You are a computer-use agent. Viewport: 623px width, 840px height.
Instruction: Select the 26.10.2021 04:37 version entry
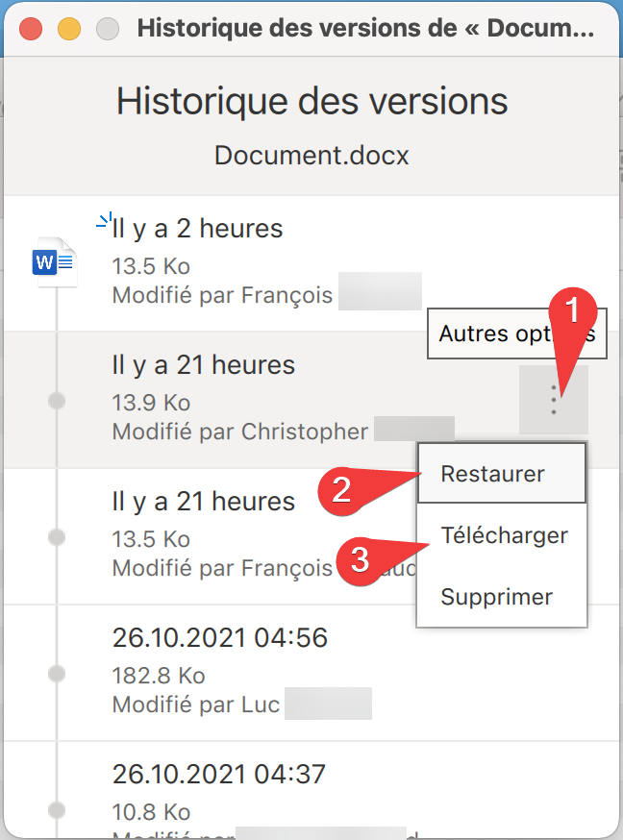[218, 774]
